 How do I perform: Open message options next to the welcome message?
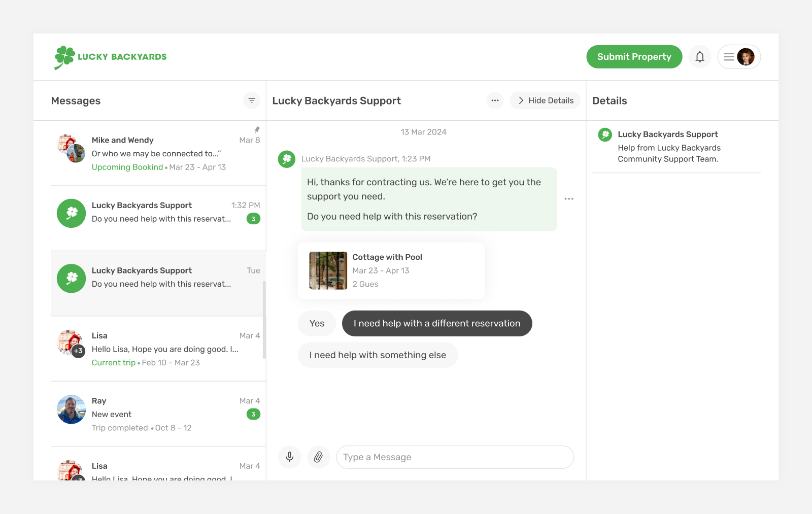(x=569, y=198)
